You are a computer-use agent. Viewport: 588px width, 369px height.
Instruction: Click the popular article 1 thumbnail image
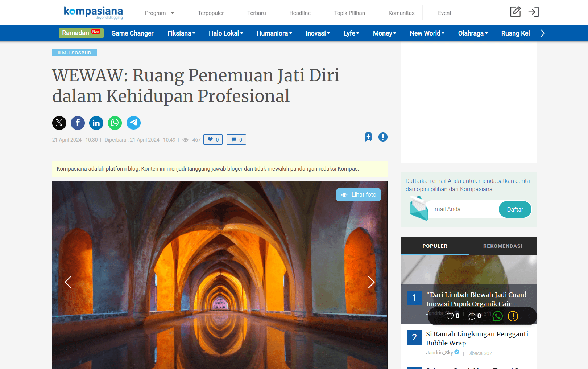pos(469,270)
